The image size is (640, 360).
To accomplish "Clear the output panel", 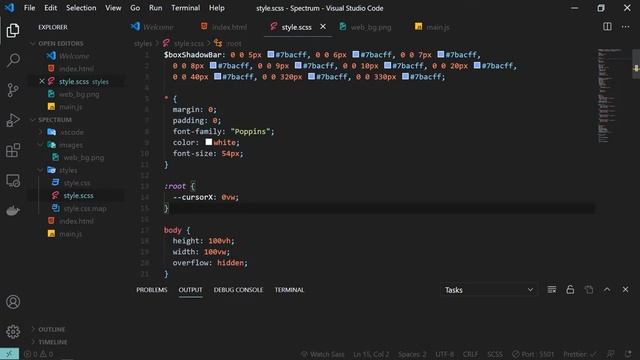I will click(x=551, y=290).
